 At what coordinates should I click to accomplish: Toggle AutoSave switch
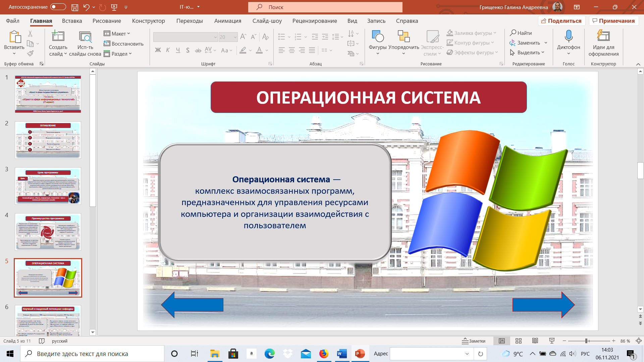(x=58, y=7)
